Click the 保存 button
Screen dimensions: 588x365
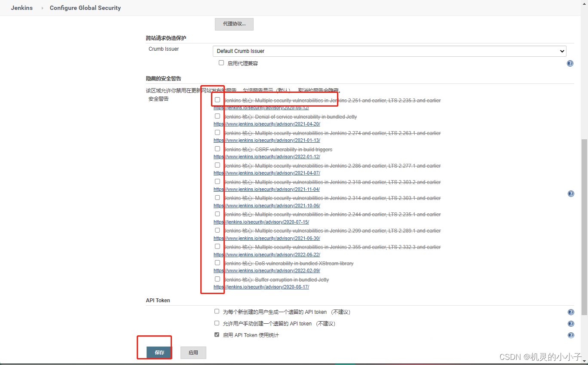(159, 353)
